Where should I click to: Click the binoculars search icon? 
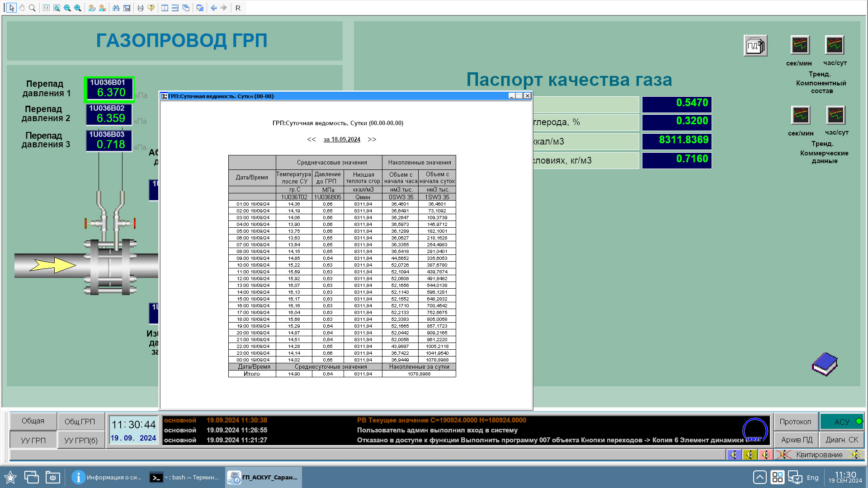click(116, 8)
